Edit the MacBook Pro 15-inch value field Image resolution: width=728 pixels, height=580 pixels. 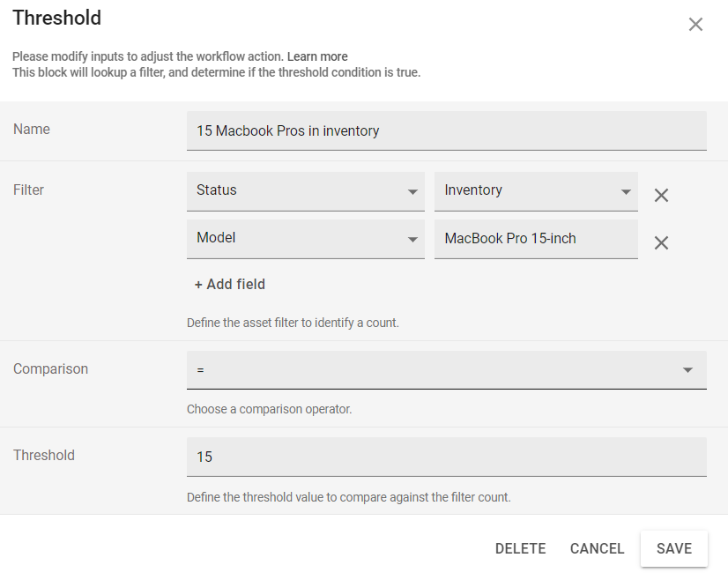click(535, 239)
